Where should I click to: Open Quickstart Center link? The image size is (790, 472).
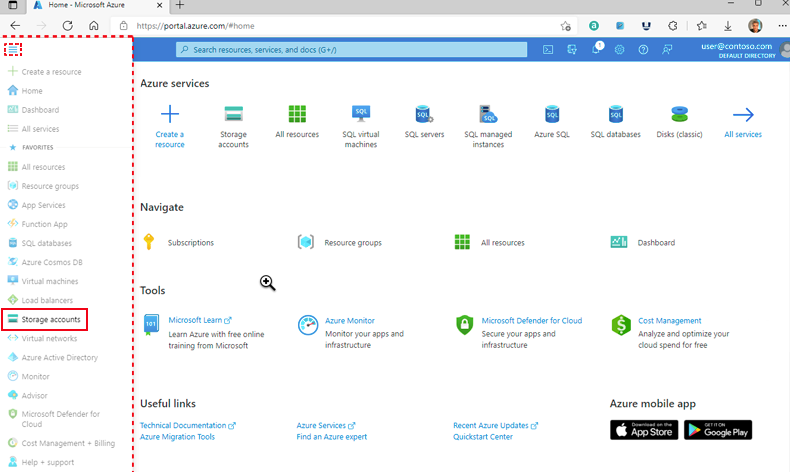click(483, 437)
